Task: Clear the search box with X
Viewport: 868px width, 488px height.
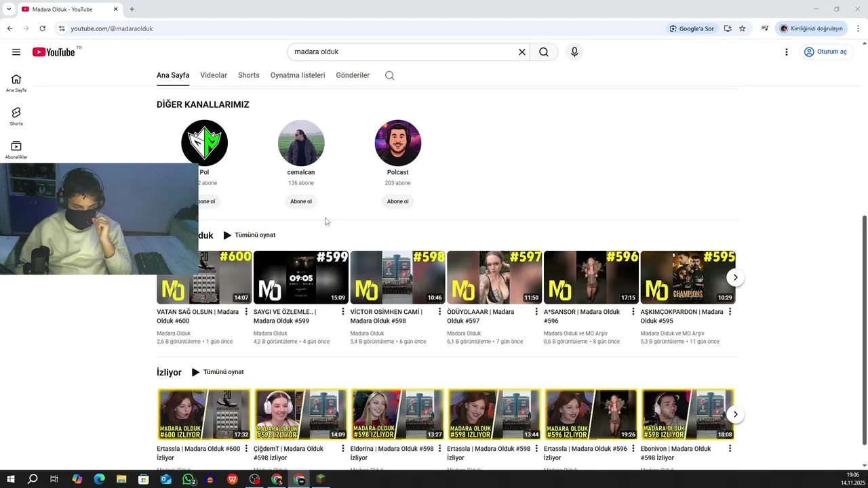Action: 522,52
